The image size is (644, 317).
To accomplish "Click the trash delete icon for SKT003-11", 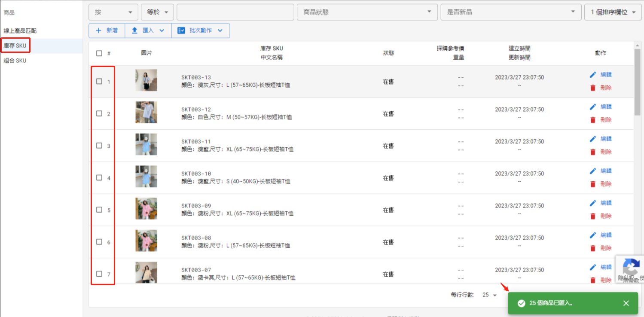I will click(593, 152).
